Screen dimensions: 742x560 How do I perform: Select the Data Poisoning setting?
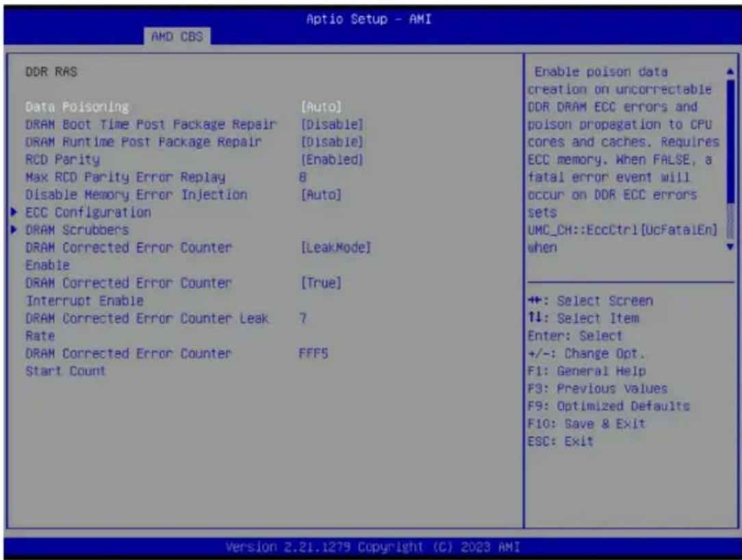point(77,107)
